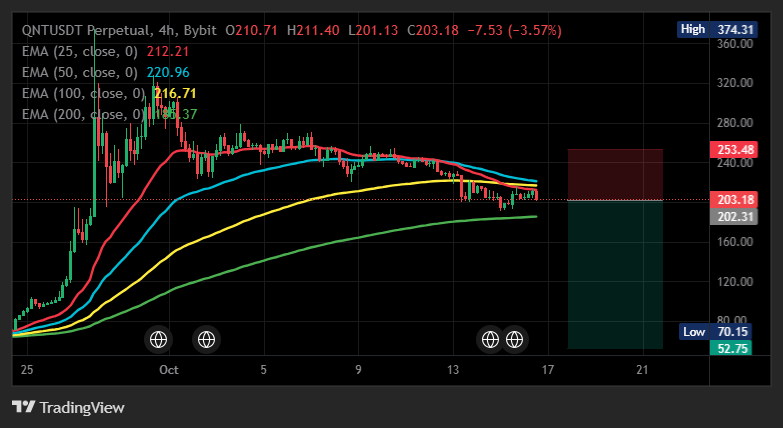Click the Oct date label on time axis

[x=169, y=370]
